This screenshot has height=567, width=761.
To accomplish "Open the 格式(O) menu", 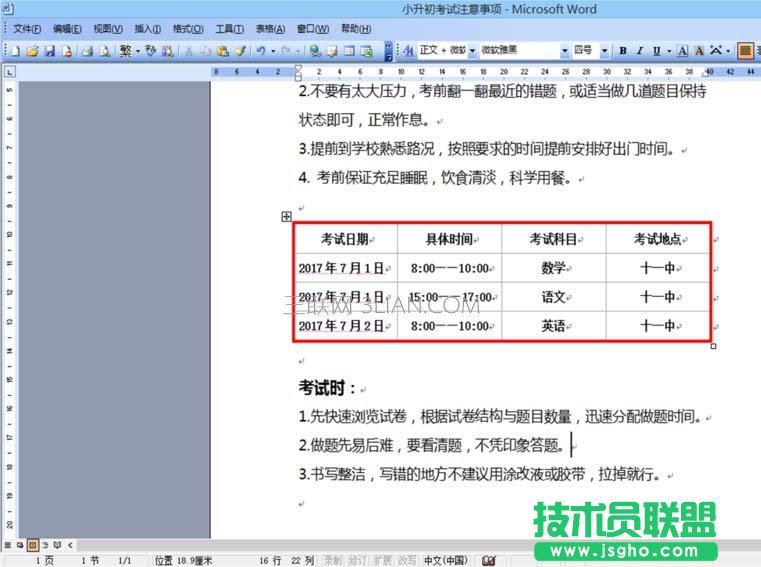I will (x=188, y=29).
